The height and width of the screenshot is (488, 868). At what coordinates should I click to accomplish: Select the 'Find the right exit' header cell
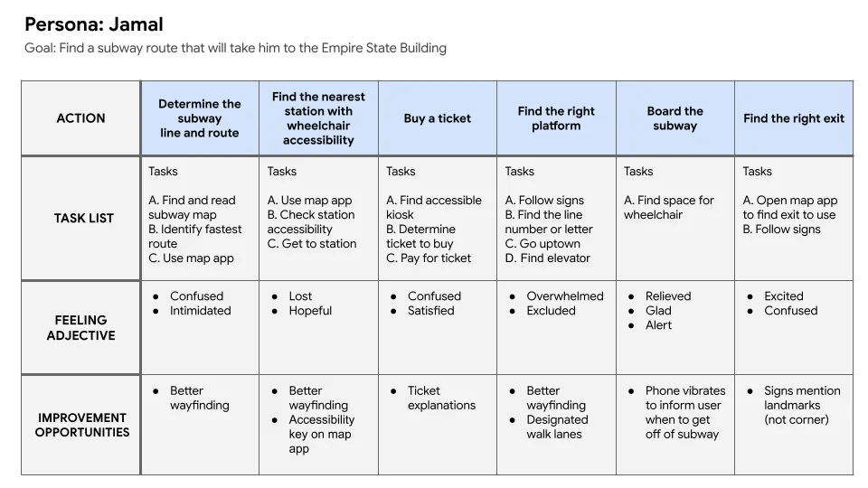click(794, 118)
